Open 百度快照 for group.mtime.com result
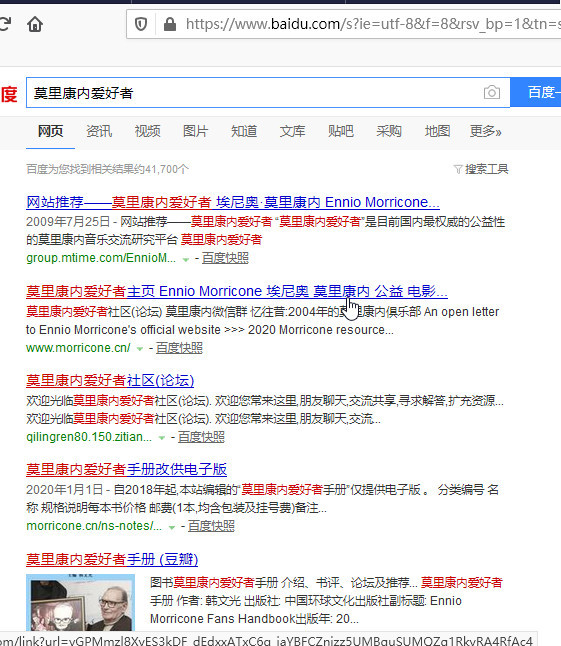 tap(225, 258)
